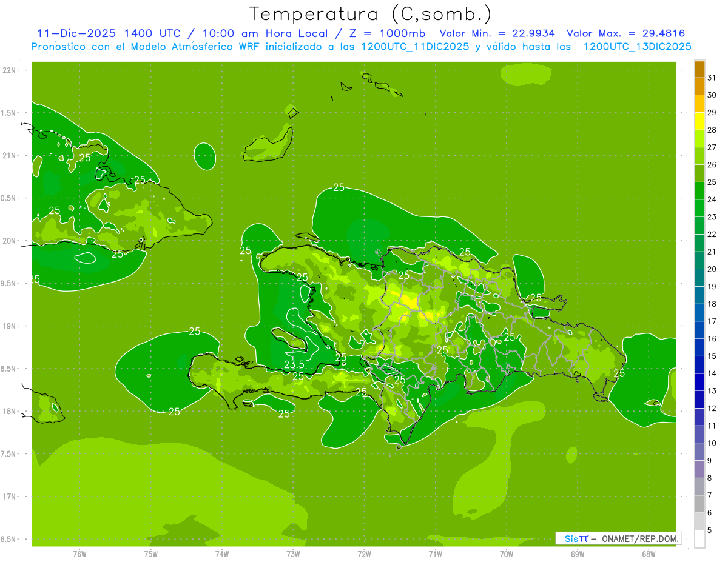Image resolution: width=728 pixels, height=562 pixels.
Task: Click the '75W' longitude axis label
Action: [151, 554]
